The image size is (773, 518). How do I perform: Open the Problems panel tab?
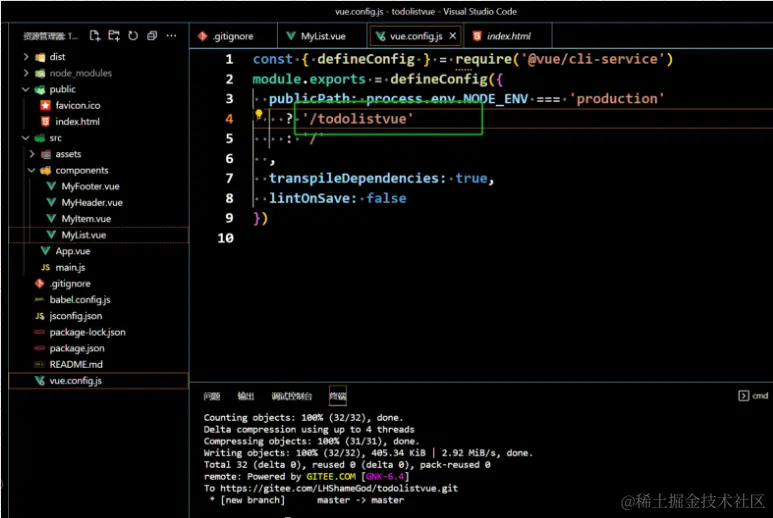(x=211, y=396)
